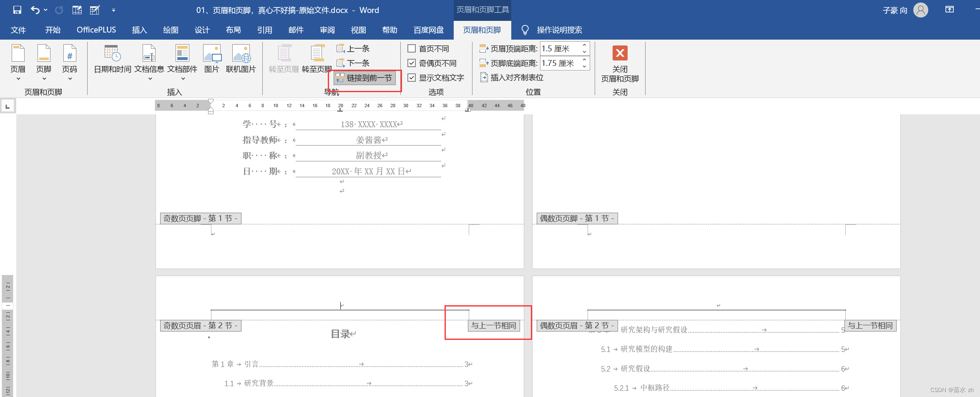Click 与上一节相同 tag on odd page header
980x397 pixels.
click(x=494, y=326)
